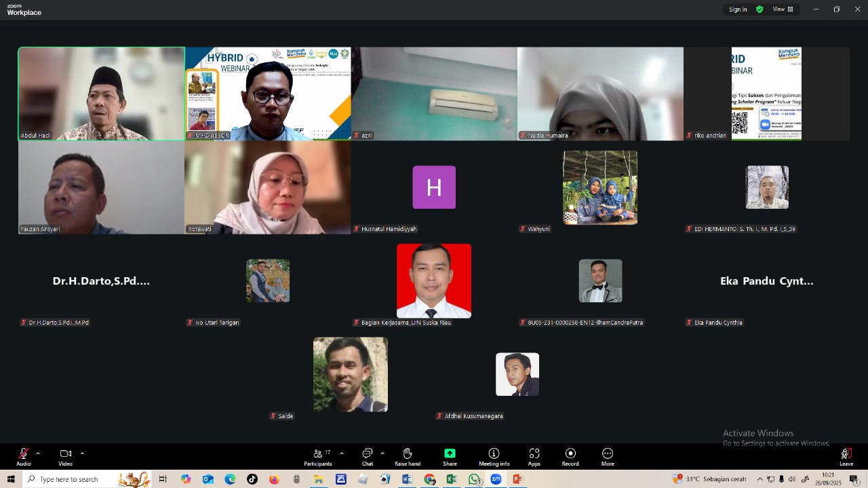The width and height of the screenshot is (868, 488).
Task: Click the Sign in button
Action: pyautogui.click(x=738, y=9)
